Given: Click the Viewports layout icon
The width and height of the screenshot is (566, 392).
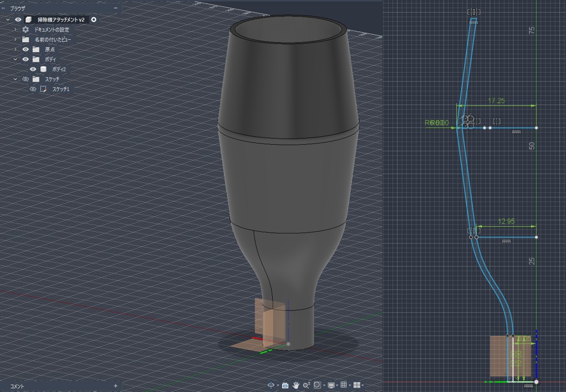Looking at the screenshot, I should click(357, 385).
